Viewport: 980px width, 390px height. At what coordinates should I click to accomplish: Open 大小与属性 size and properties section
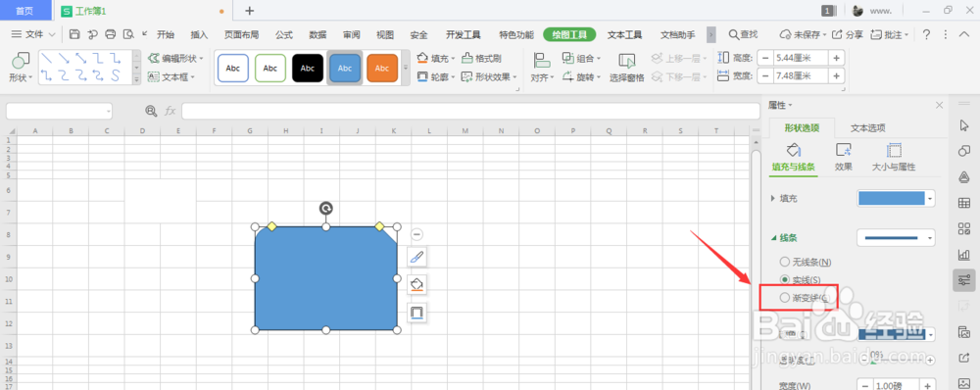tap(894, 158)
